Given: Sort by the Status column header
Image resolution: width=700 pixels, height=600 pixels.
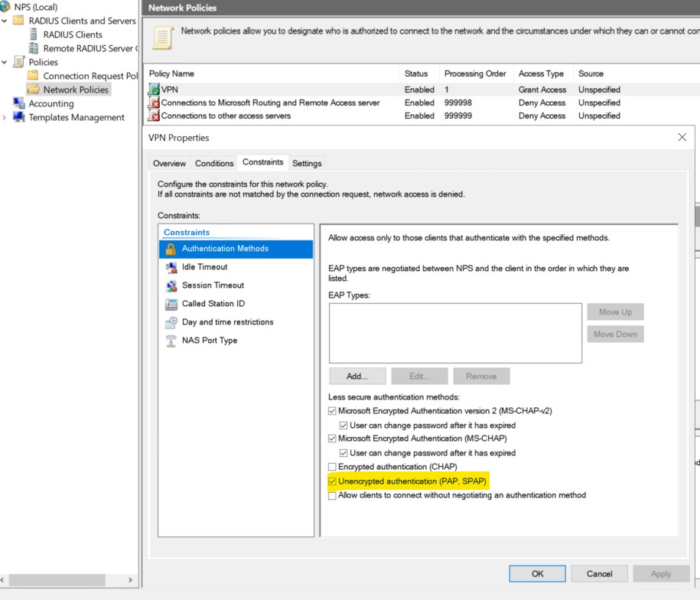Looking at the screenshot, I should point(419,73).
